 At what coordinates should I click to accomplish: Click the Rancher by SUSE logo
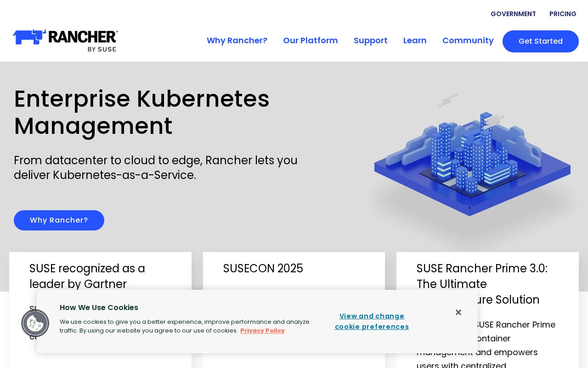click(x=66, y=40)
